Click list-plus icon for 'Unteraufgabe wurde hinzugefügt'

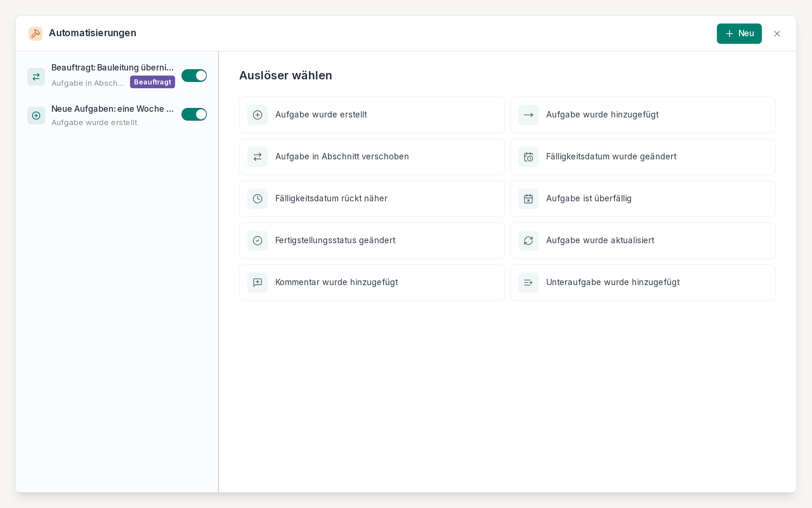click(x=528, y=283)
